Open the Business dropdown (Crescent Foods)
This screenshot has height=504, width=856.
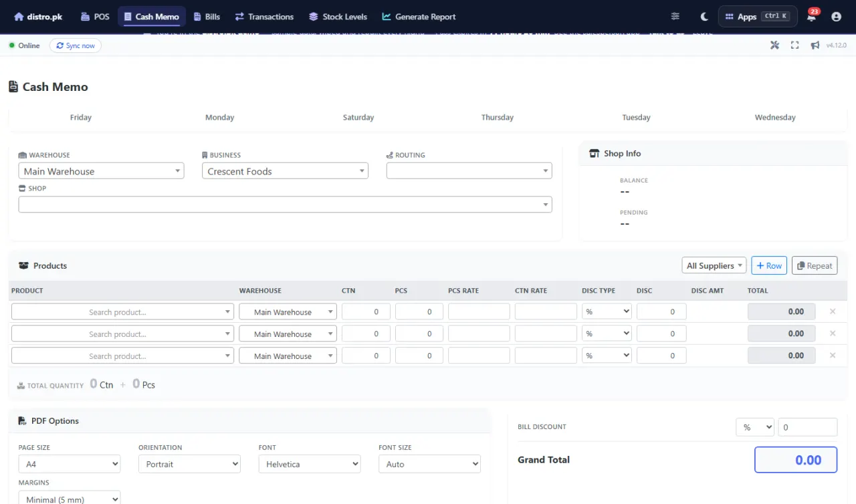285,171
